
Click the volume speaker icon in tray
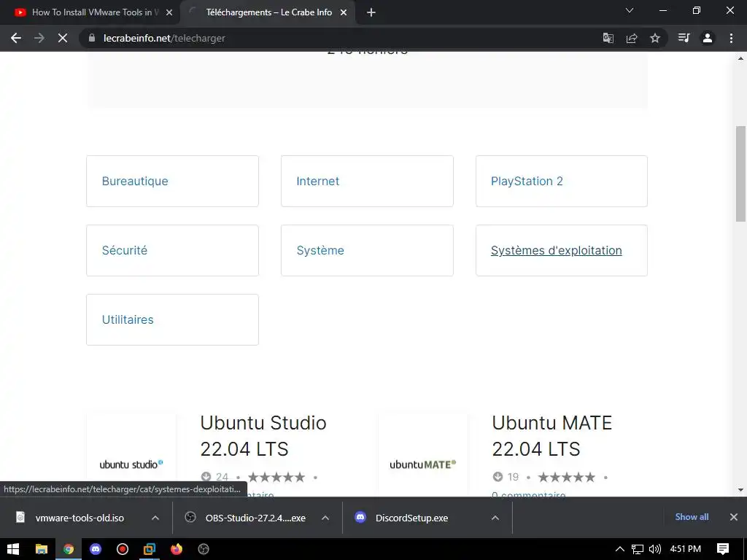point(655,549)
